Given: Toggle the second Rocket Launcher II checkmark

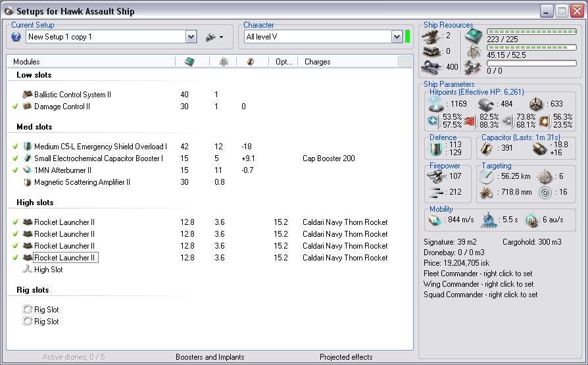Looking at the screenshot, I should pyautogui.click(x=15, y=233).
